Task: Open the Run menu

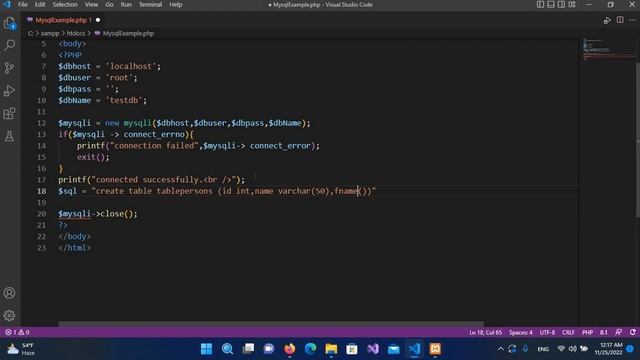Action: tap(126, 4)
